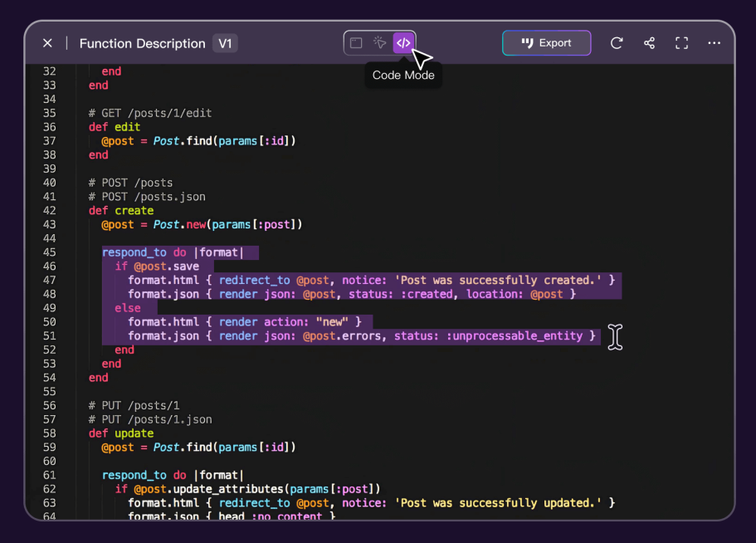Click 'Post.new(params[:post])' on line 43
The width and height of the screenshot is (756, 543).
coord(227,224)
